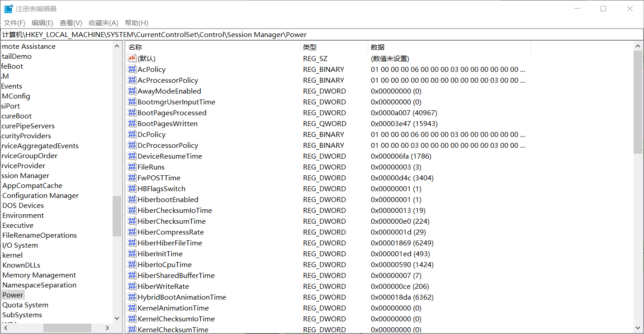Open the 收藏夹(A) menu
Image resolution: width=644 pixels, height=334 pixels.
104,23
